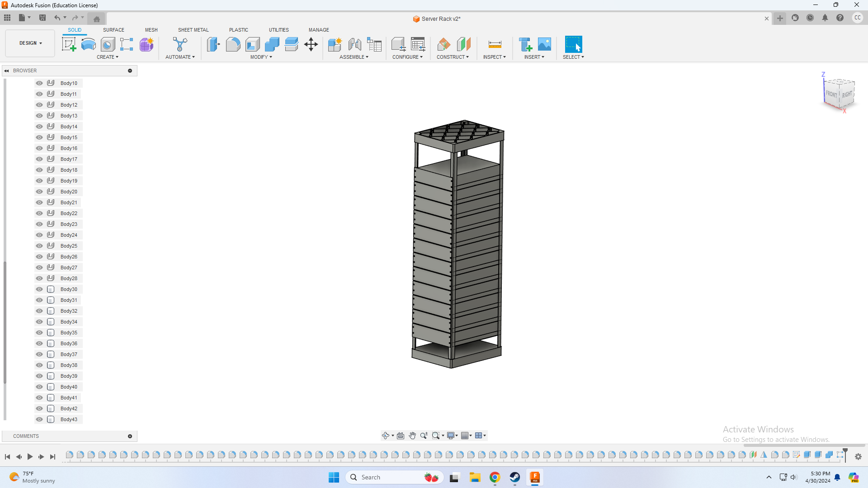Viewport: 868px width, 488px height.
Task: Select the Press Pull tool
Action: pyautogui.click(x=213, y=44)
